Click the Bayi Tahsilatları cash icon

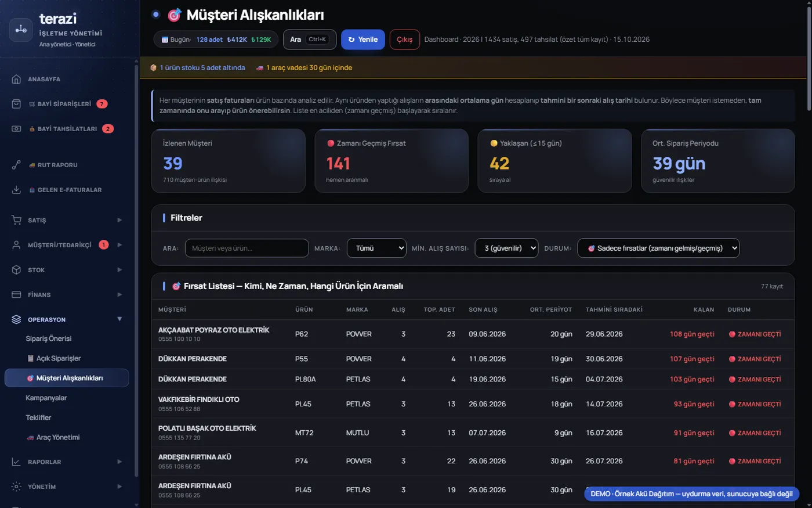16,129
